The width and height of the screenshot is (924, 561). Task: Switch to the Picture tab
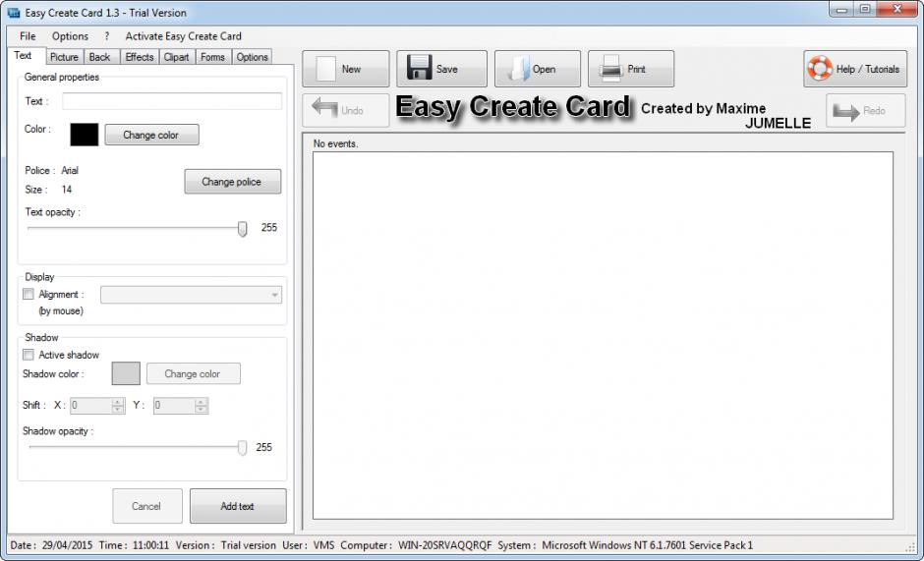coord(64,57)
